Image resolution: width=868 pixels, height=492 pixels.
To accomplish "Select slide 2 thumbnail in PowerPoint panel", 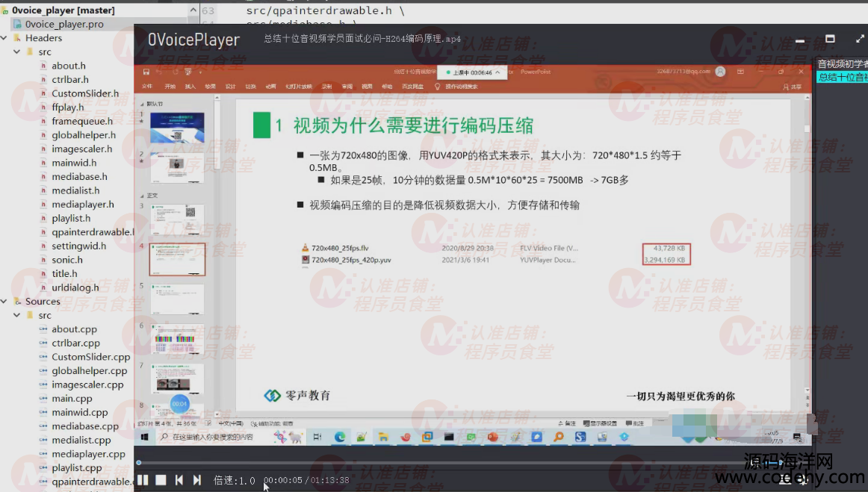I will [x=177, y=167].
